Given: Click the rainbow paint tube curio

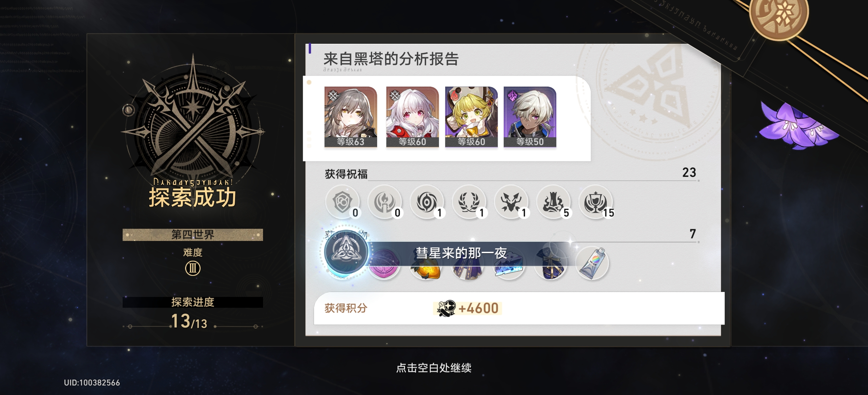Looking at the screenshot, I should tap(592, 263).
